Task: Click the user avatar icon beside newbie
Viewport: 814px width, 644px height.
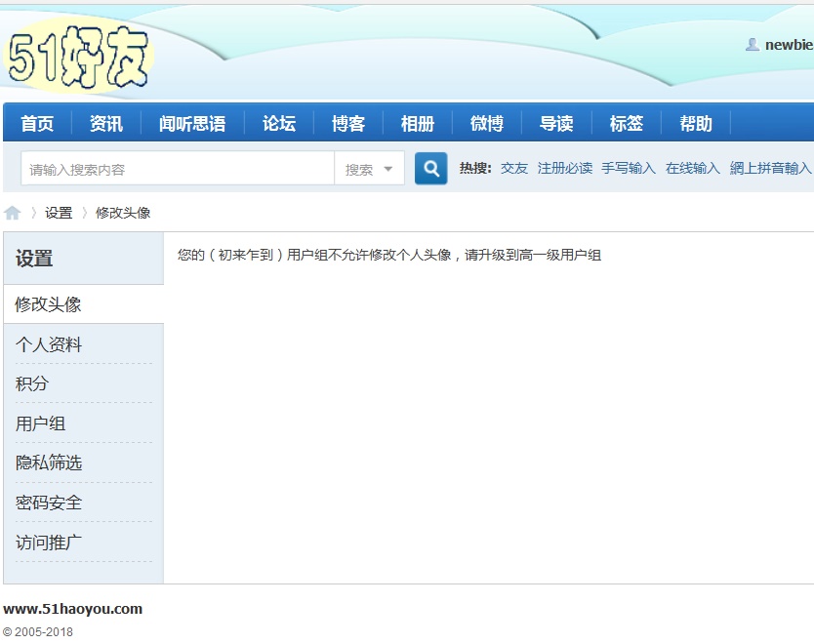Action: (x=753, y=45)
